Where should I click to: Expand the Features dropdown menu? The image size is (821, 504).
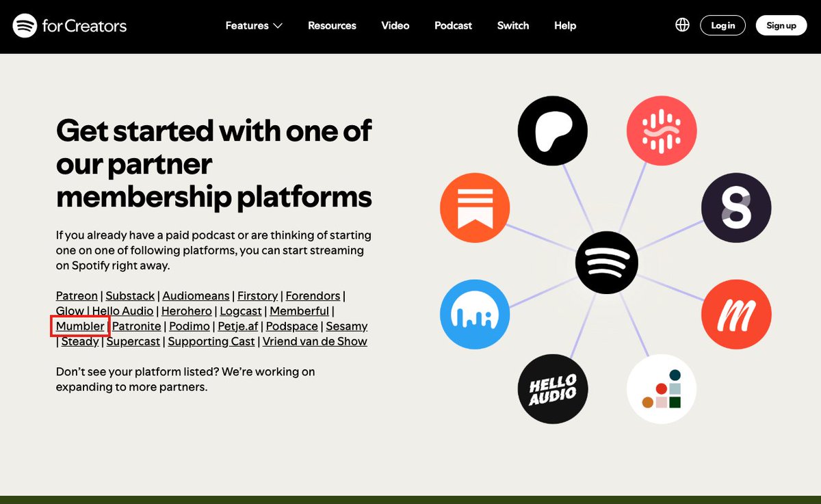[x=254, y=25]
